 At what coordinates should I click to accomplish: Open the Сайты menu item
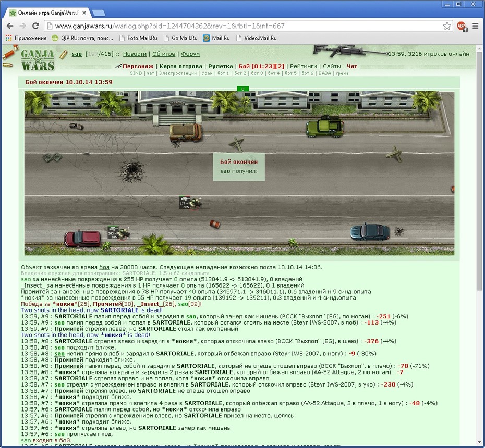[332, 66]
